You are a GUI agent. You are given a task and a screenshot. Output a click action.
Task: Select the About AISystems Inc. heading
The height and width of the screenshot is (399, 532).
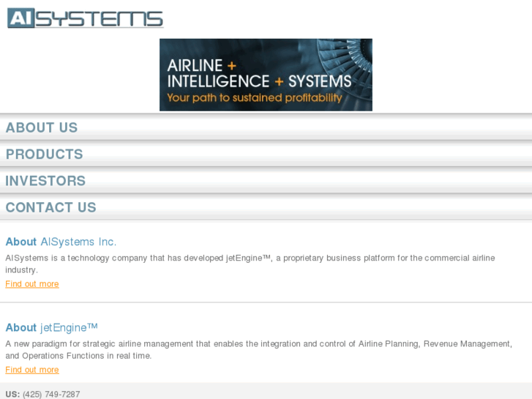pos(61,242)
